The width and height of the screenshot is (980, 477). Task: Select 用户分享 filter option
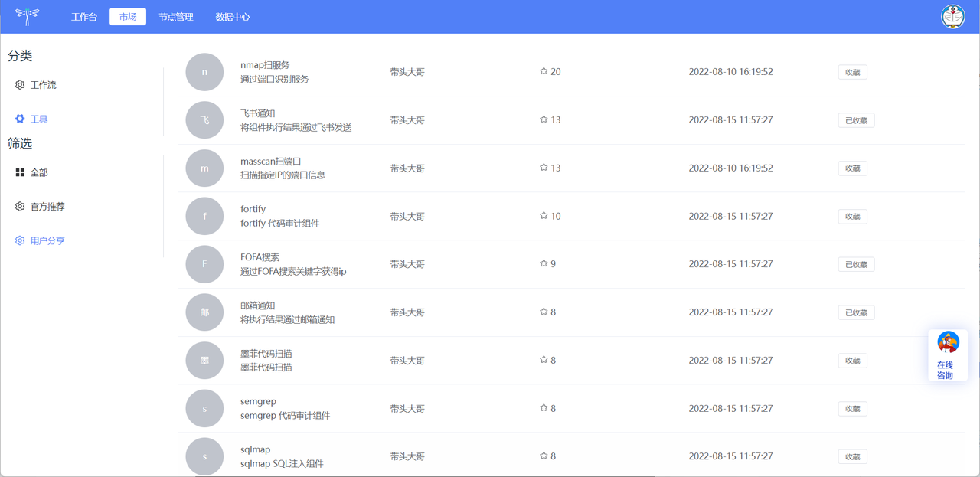point(47,240)
